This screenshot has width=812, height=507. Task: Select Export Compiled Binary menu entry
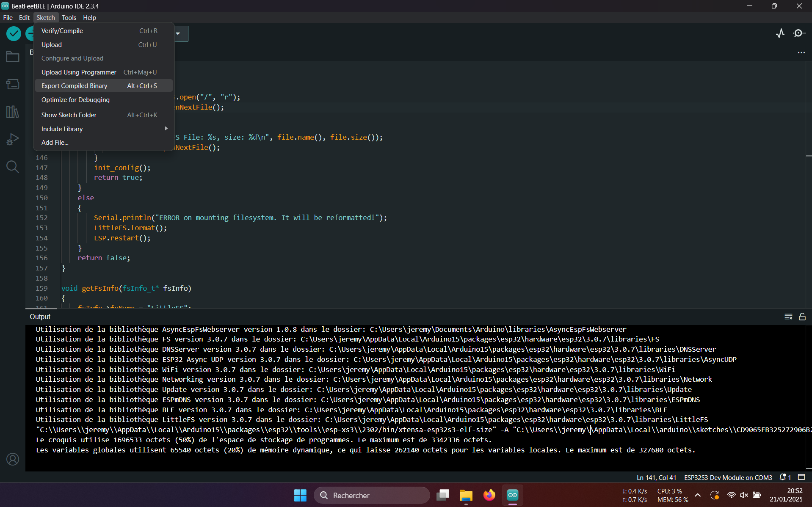[75, 86]
